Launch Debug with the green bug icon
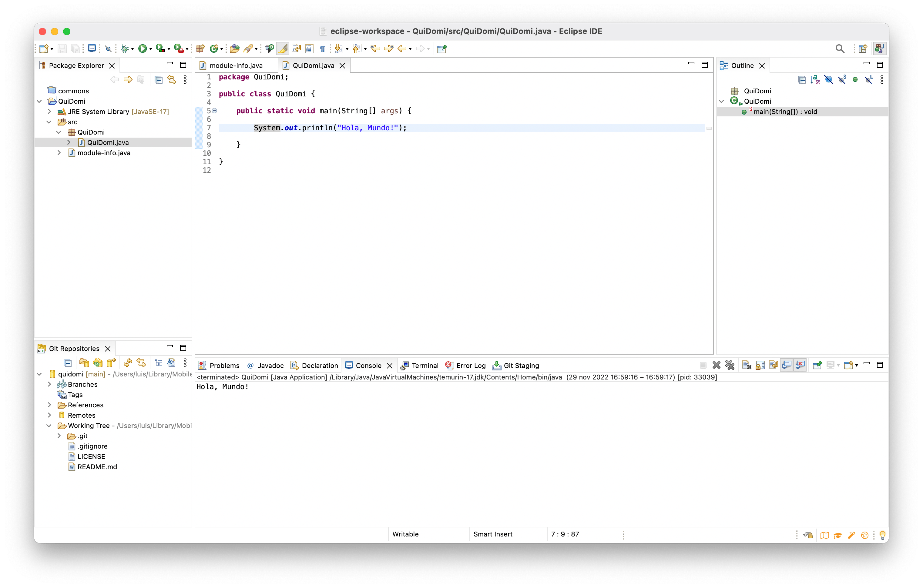The image size is (923, 588). point(125,49)
